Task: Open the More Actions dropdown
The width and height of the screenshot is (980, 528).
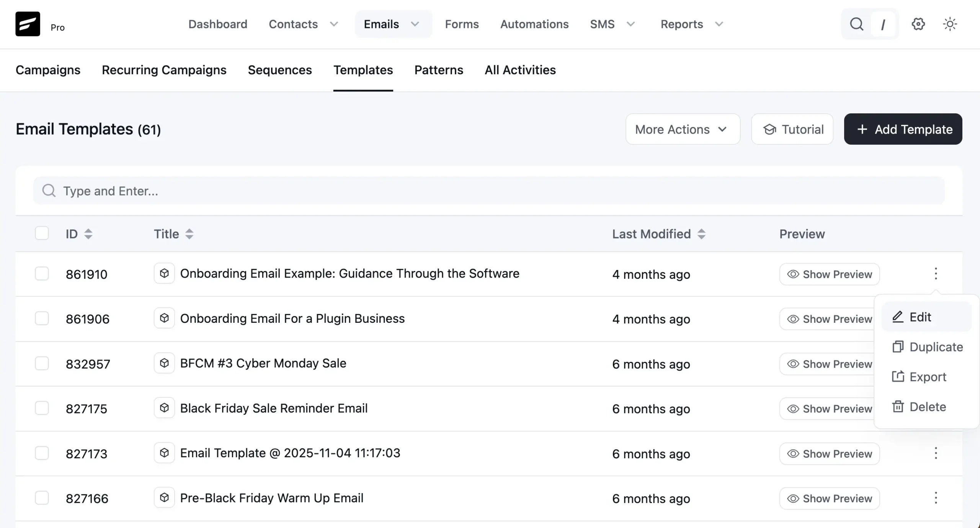Action: coord(683,129)
